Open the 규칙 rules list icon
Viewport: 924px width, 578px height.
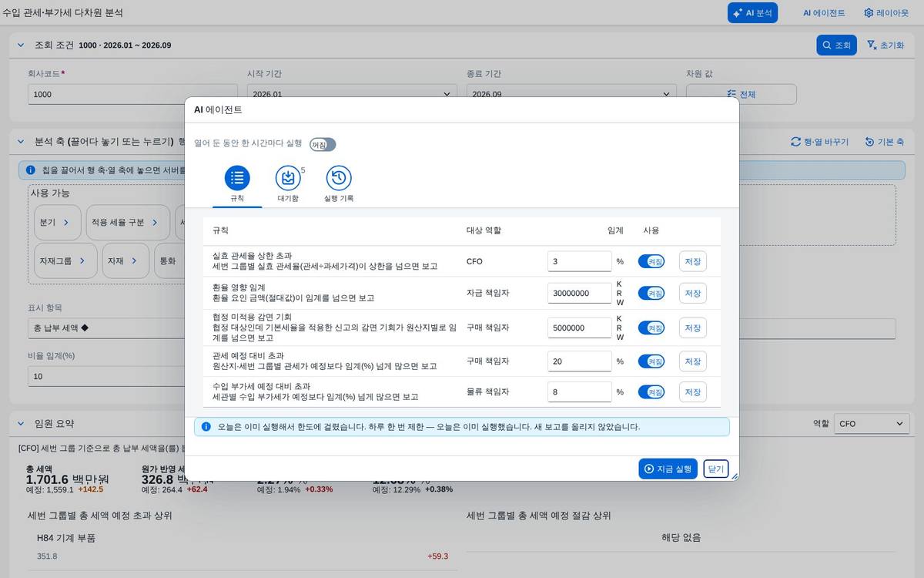click(237, 178)
